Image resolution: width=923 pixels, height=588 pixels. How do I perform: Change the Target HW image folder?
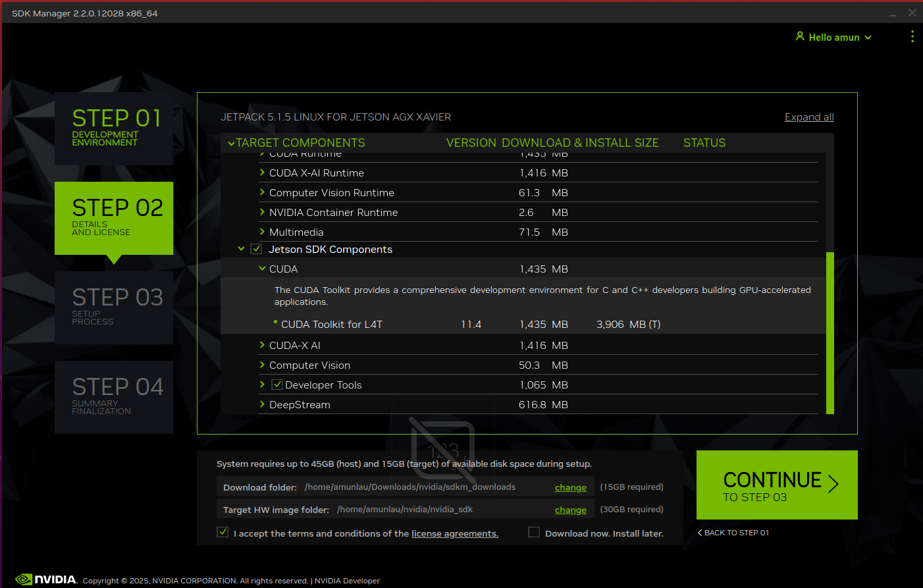(x=570, y=510)
